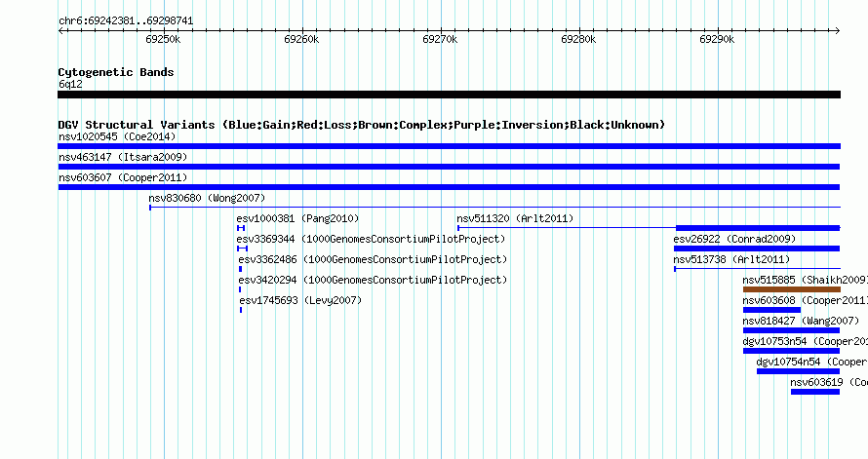Click the dgv10754n54 blue bar

[798, 371]
